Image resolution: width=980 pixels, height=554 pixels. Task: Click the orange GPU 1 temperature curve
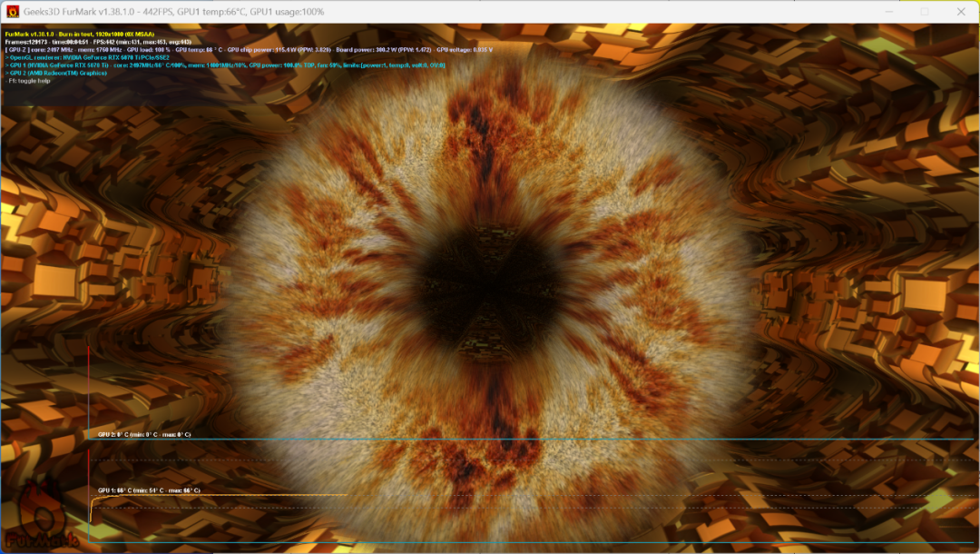tap(219, 495)
